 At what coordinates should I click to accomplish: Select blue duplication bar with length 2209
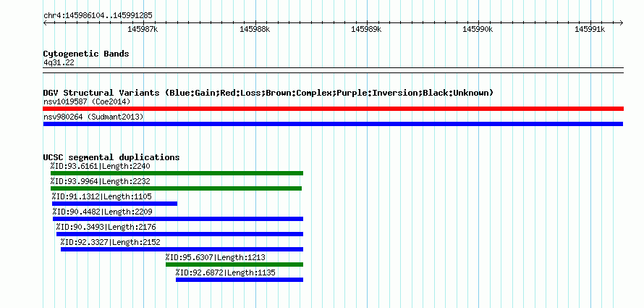178,219
